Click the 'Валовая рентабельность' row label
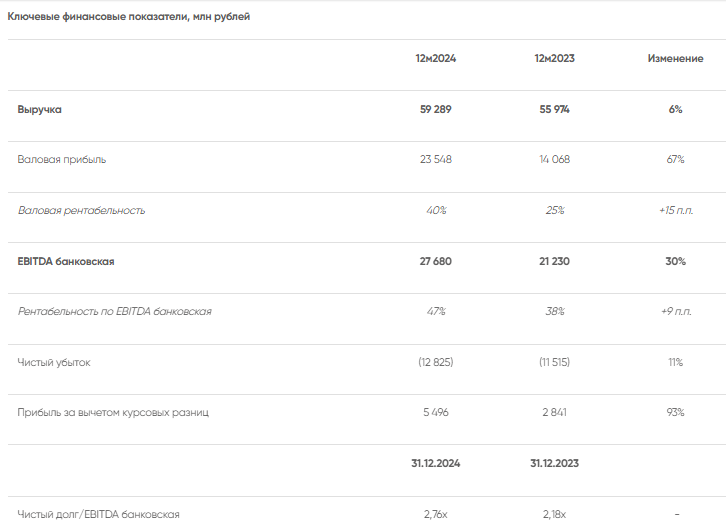Image resolution: width=726 pixels, height=528 pixels. [81, 210]
